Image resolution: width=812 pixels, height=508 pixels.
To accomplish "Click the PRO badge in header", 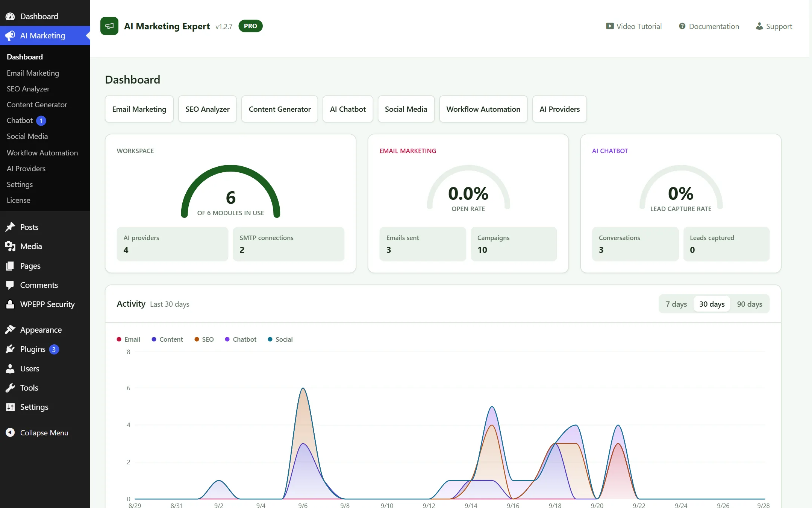I will [x=250, y=26].
